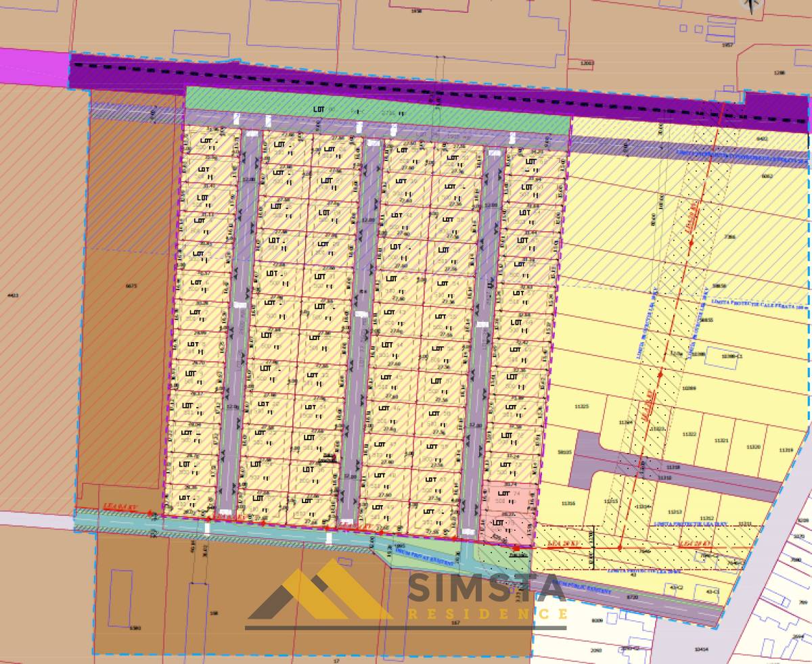Select parcel 10289 in the yellow zone
Image resolution: width=812 pixels, height=664 pixels.
point(689,388)
